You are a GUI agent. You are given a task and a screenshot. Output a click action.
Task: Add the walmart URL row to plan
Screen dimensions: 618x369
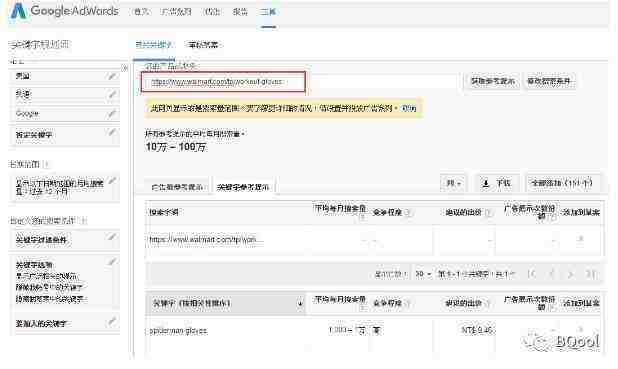[580, 239]
